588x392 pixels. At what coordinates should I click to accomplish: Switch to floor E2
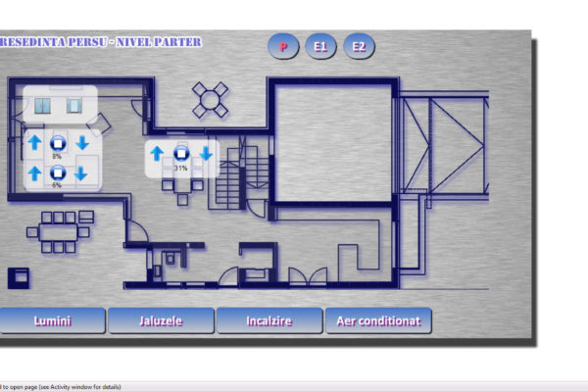pos(359,46)
